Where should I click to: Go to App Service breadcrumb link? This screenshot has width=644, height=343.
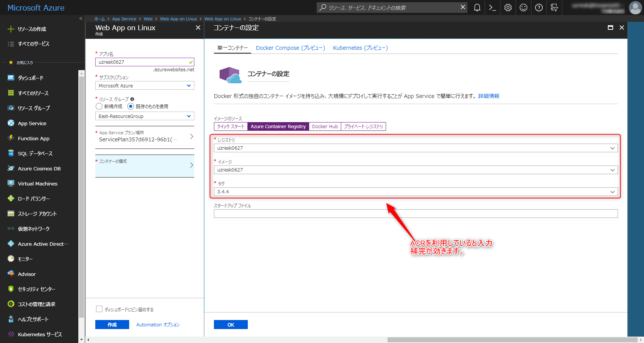click(x=124, y=19)
